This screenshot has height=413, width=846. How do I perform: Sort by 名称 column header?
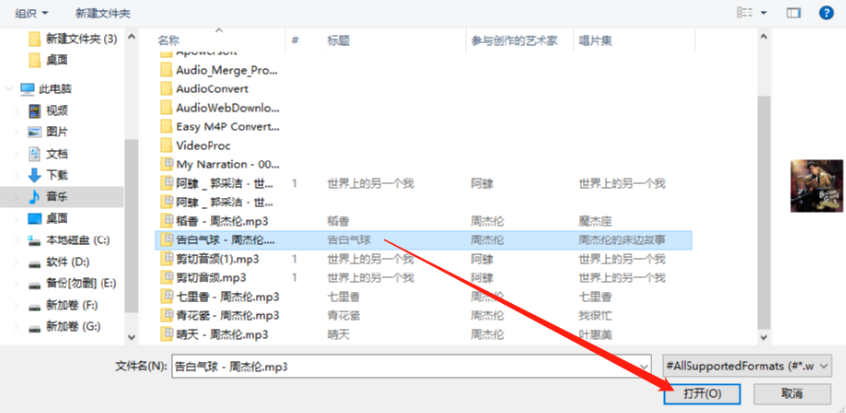tap(168, 40)
